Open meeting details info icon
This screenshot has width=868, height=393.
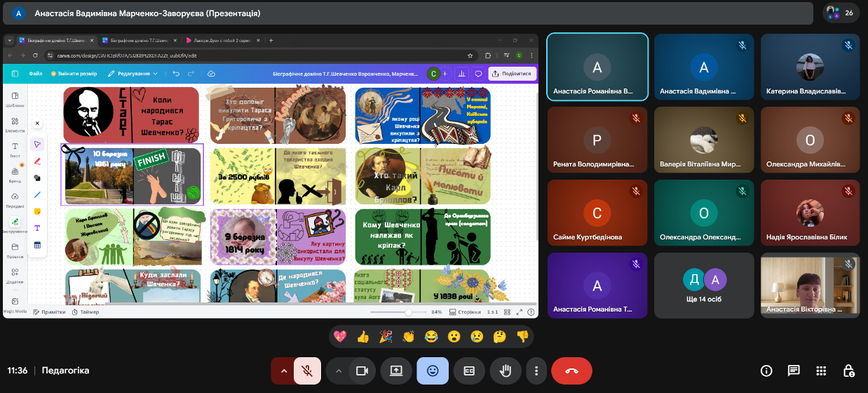[x=766, y=371]
